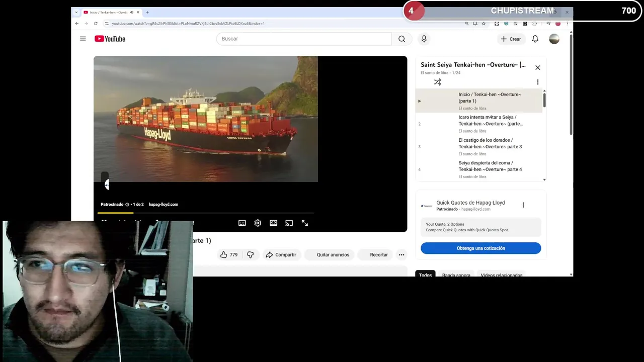This screenshot has width=644, height=362.
Task: Click the page vertical scrollbar
Action: click(571, 83)
